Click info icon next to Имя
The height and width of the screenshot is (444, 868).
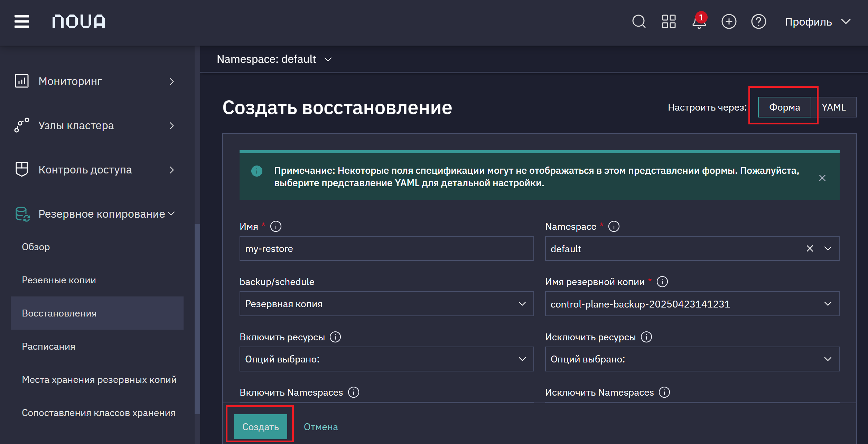coord(276,226)
